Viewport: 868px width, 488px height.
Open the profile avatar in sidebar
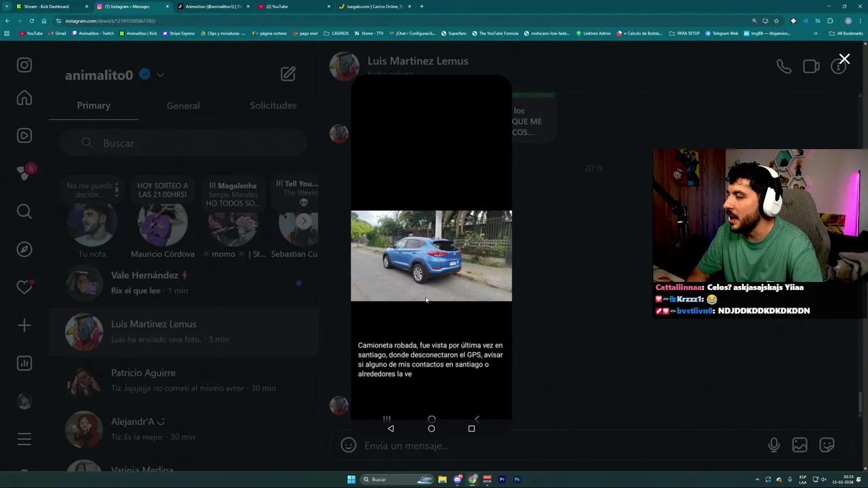click(24, 401)
